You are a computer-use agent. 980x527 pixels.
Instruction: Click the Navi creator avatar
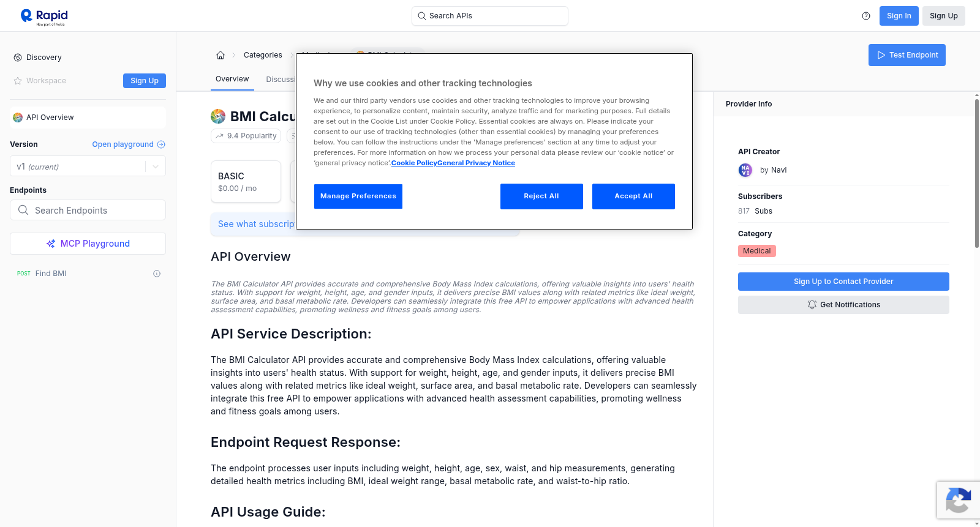click(x=745, y=170)
